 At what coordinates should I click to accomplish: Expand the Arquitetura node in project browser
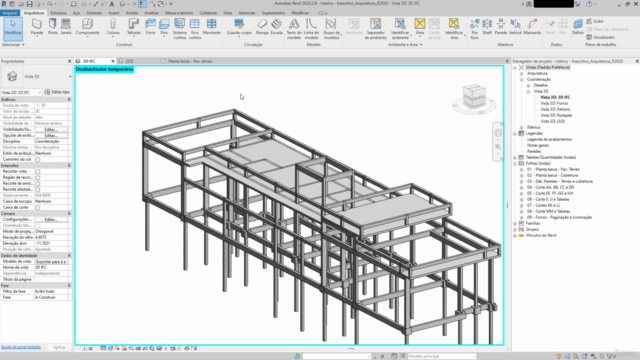click(522, 73)
